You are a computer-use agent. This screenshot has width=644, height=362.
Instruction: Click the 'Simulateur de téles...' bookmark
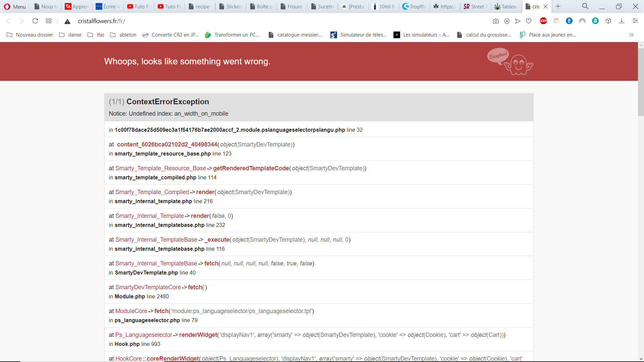[359, 35]
